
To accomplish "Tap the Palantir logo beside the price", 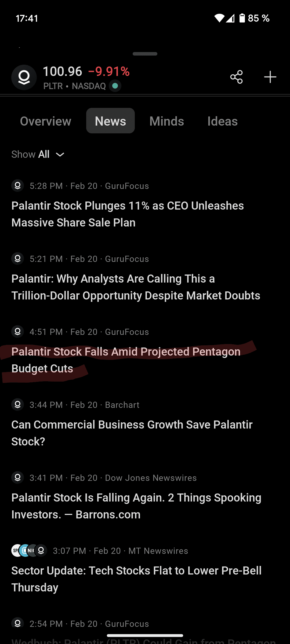I will click(x=24, y=77).
